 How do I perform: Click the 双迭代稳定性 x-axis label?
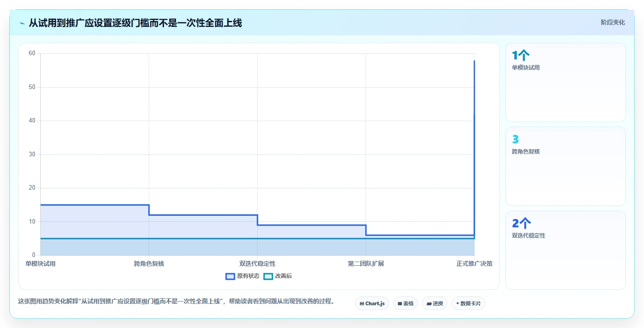(257, 264)
